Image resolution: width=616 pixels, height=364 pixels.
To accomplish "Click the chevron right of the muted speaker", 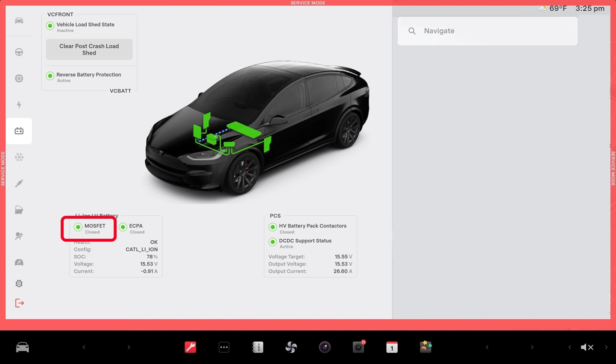I will pos(607,348).
